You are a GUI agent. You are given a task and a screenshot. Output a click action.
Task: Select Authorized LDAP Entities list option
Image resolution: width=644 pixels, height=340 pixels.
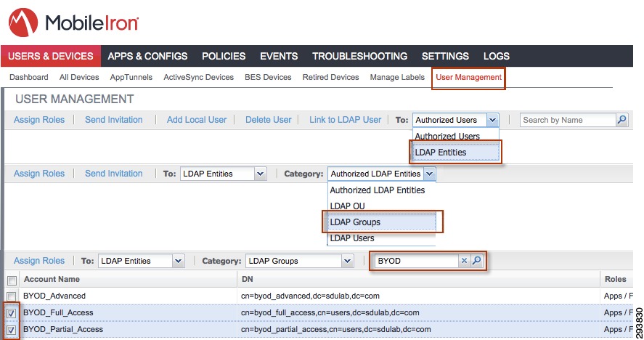[x=378, y=190]
